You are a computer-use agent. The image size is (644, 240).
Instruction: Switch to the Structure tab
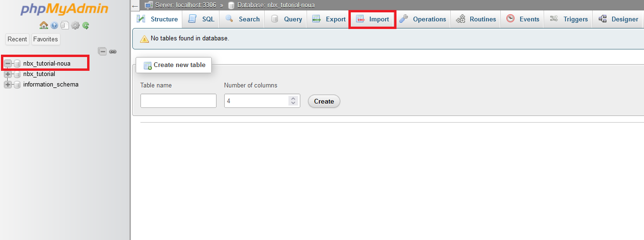click(x=157, y=19)
